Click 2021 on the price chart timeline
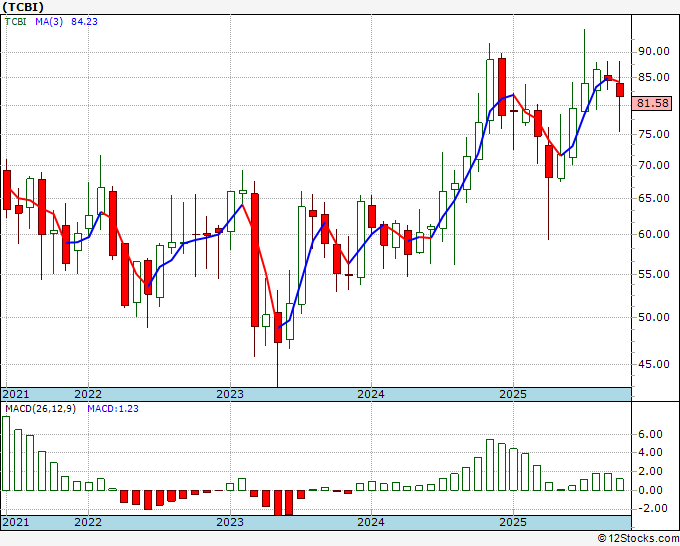Screen dimensions: 680x546 coord(16,394)
